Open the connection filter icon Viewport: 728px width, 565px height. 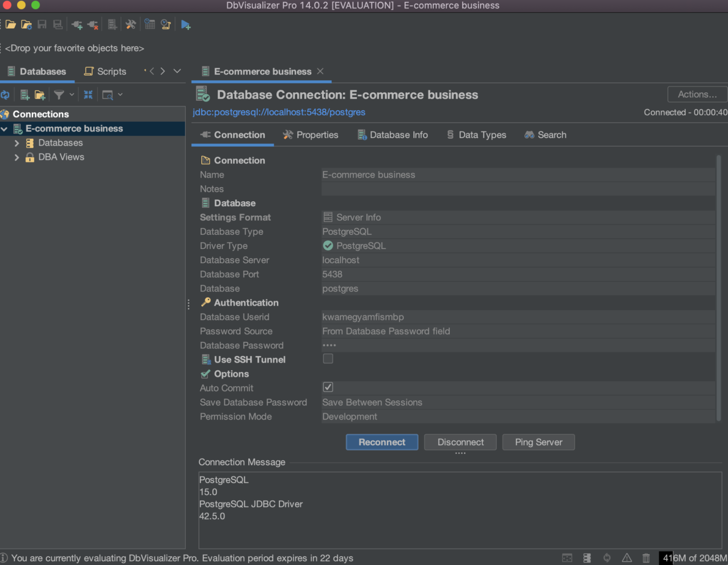58,94
